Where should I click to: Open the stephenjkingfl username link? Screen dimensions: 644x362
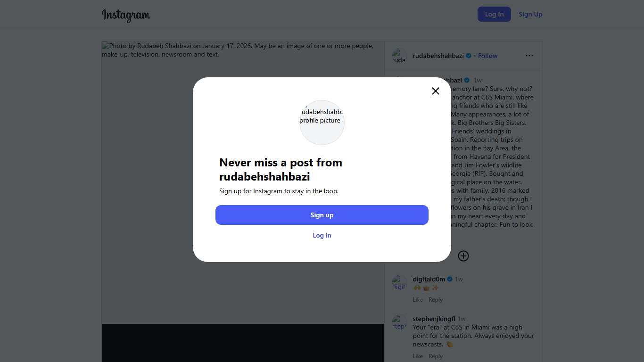[x=434, y=319]
